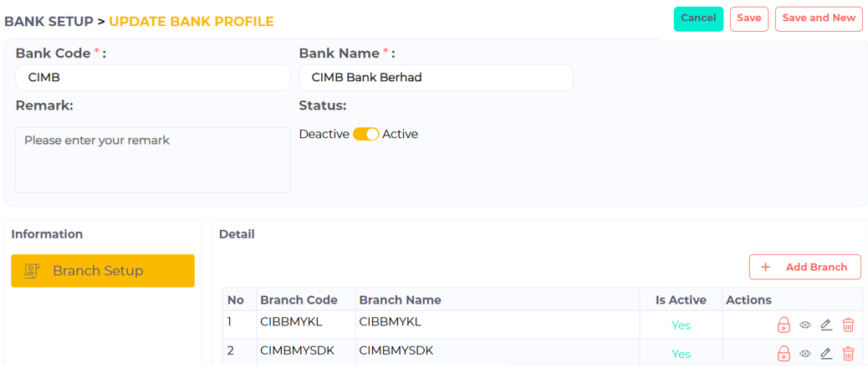Click the Save and New button
Image resolution: width=868 pixels, height=378 pixels.
pyautogui.click(x=819, y=19)
